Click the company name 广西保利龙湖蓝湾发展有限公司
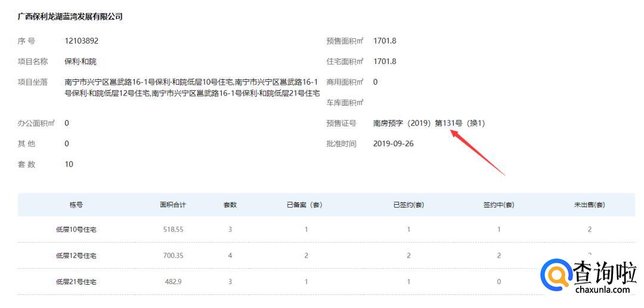 [70, 17]
